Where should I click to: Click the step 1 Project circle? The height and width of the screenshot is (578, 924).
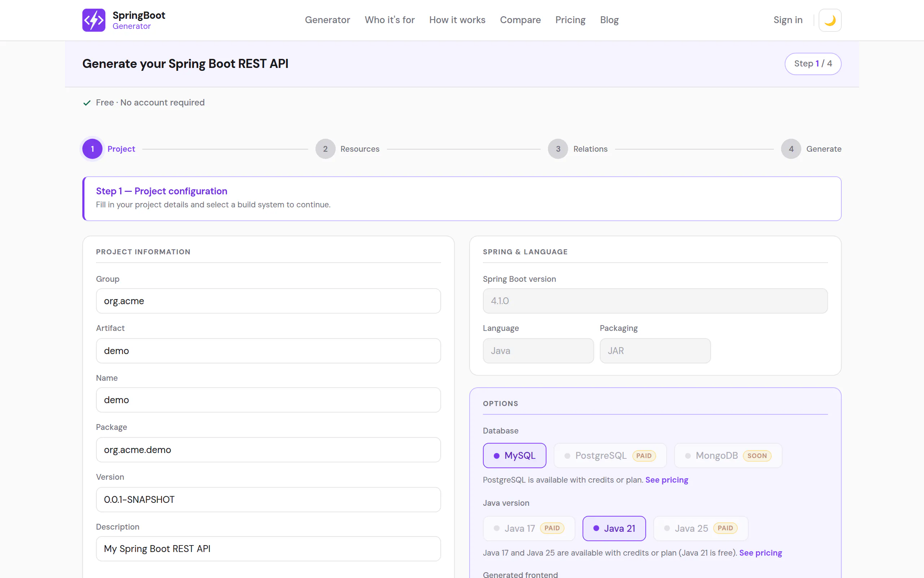click(x=92, y=149)
